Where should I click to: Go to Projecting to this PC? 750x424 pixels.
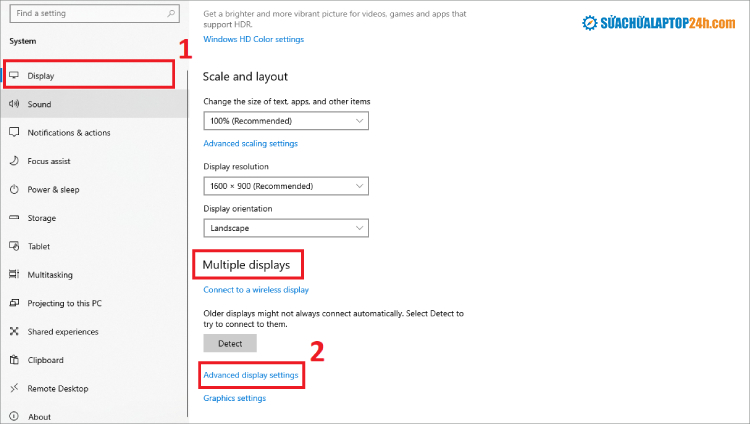click(64, 303)
